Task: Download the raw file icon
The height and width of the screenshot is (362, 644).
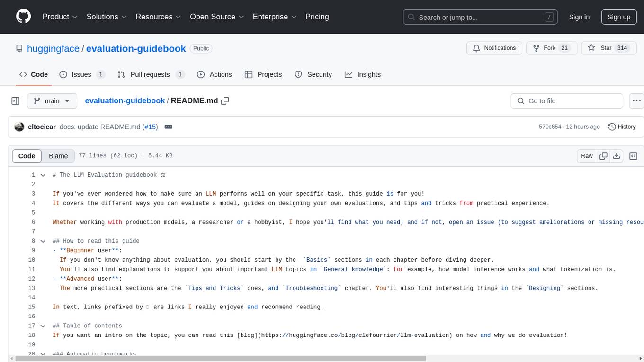Action: (x=617, y=156)
